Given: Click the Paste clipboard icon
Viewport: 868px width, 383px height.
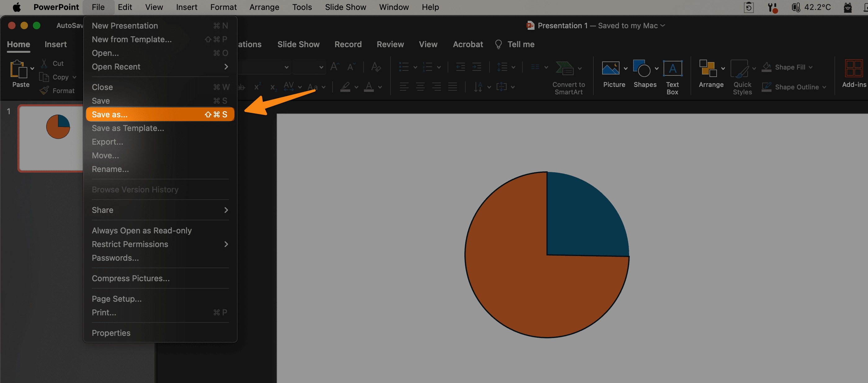Looking at the screenshot, I should click(19, 69).
